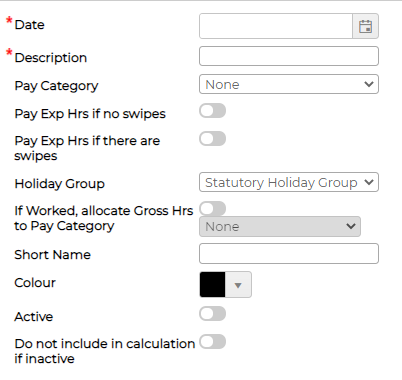This screenshot has height=380, width=402.
Task: Click the Holiday Group dropdown chevron
Action: (x=369, y=182)
